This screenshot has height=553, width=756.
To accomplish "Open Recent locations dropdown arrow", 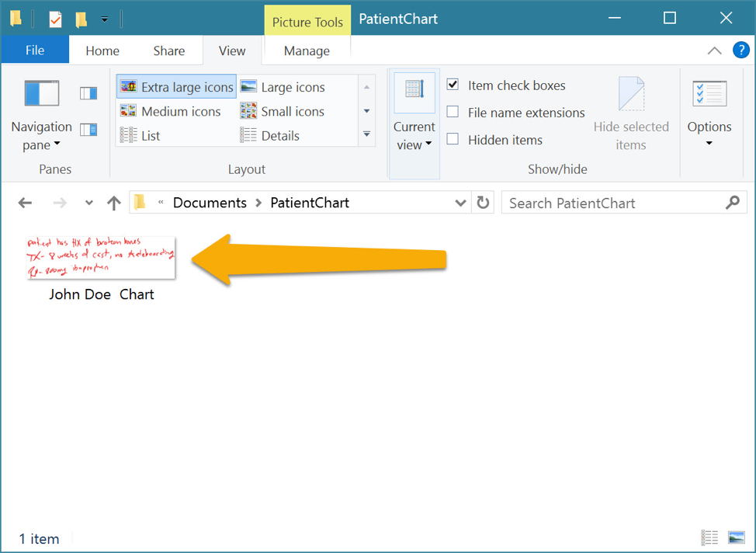I will (x=88, y=203).
